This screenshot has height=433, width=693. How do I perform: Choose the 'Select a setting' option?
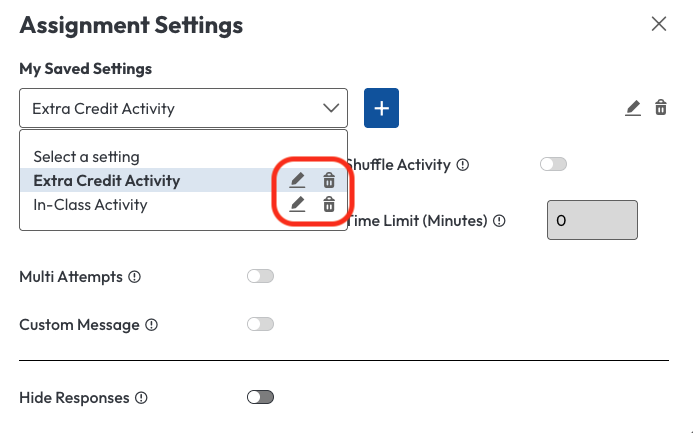tap(87, 157)
